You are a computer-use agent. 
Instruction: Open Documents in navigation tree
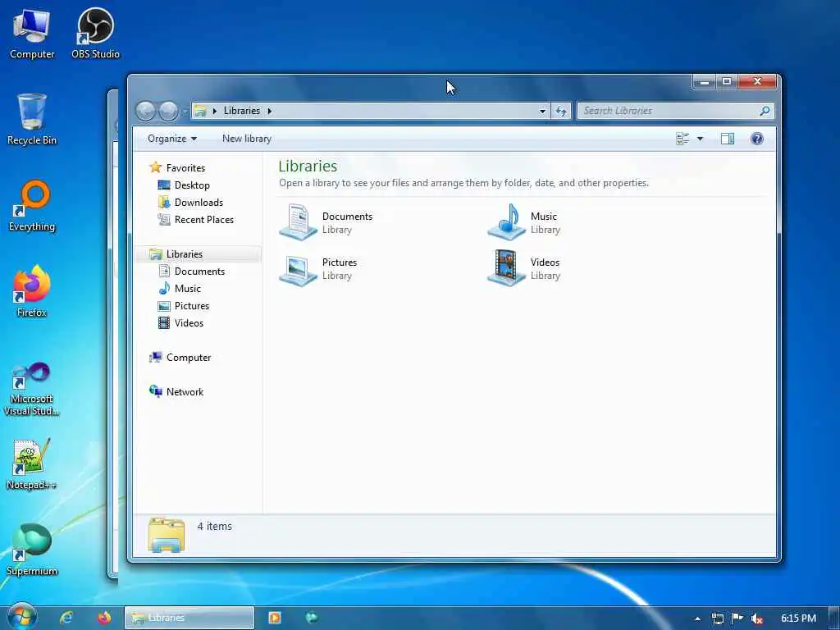(x=199, y=271)
